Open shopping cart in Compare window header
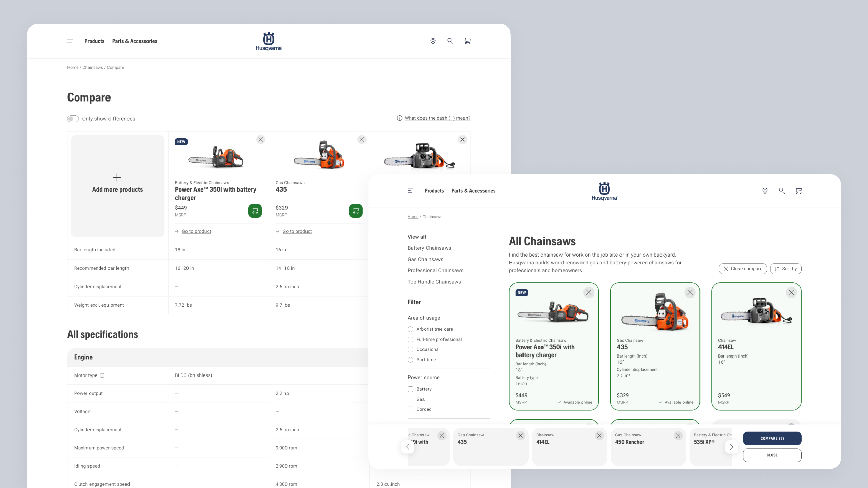 click(468, 41)
